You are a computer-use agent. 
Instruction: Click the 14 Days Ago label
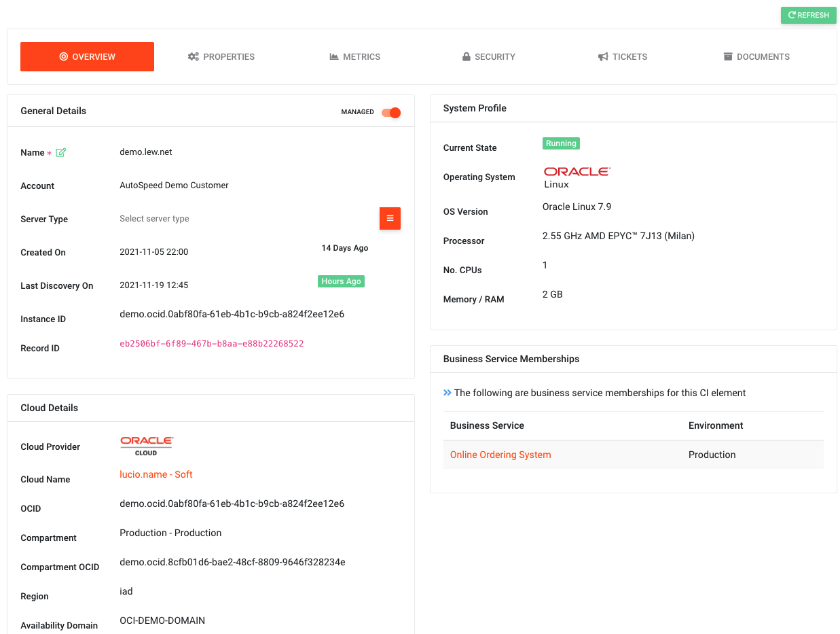pos(345,248)
